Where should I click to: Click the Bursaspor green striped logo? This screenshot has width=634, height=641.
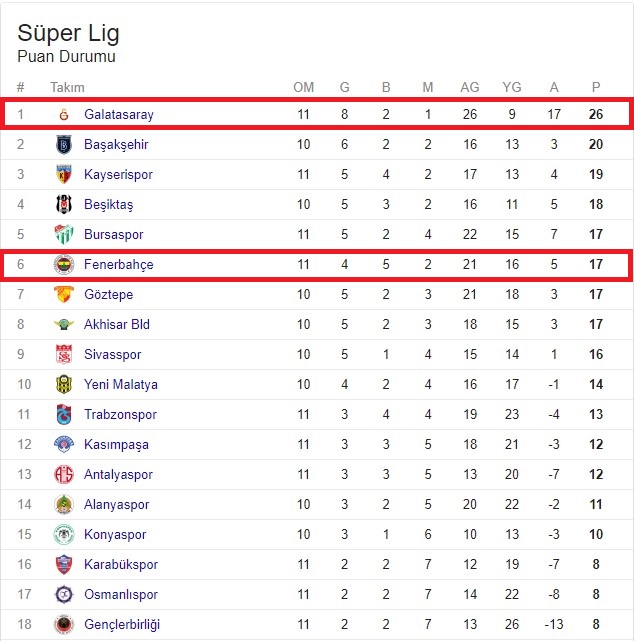pos(64,234)
